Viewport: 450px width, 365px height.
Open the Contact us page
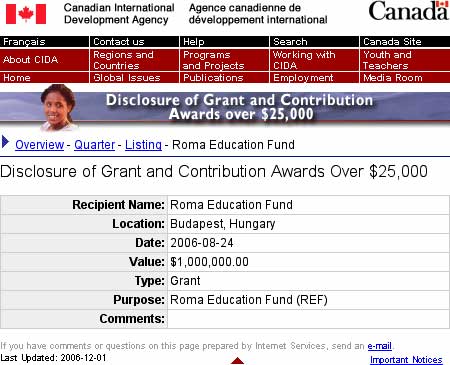pyautogui.click(x=119, y=42)
